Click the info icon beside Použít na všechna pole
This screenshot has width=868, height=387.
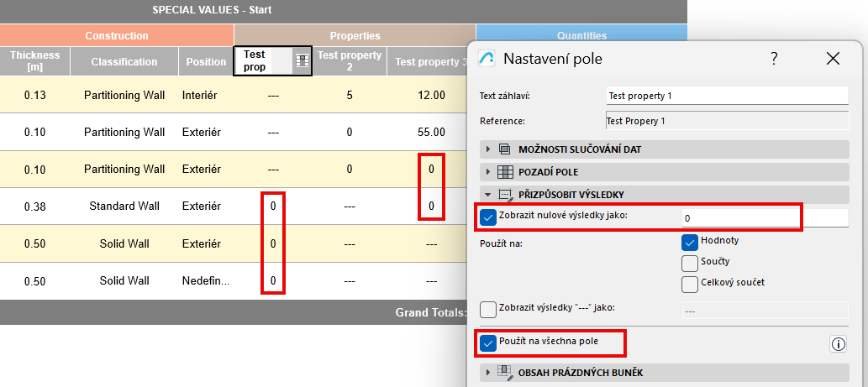[x=838, y=344]
